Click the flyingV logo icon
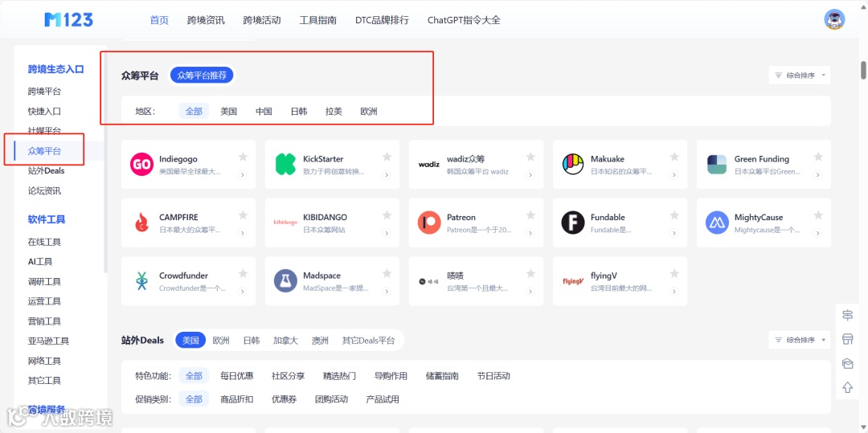This screenshot has width=868, height=433. [x=573, y=281]
